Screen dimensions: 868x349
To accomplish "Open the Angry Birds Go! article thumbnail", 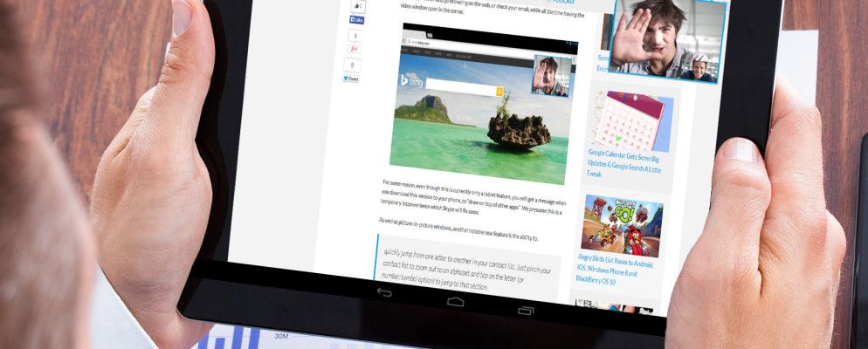I will pyautogui.click(x=621, y=226).
